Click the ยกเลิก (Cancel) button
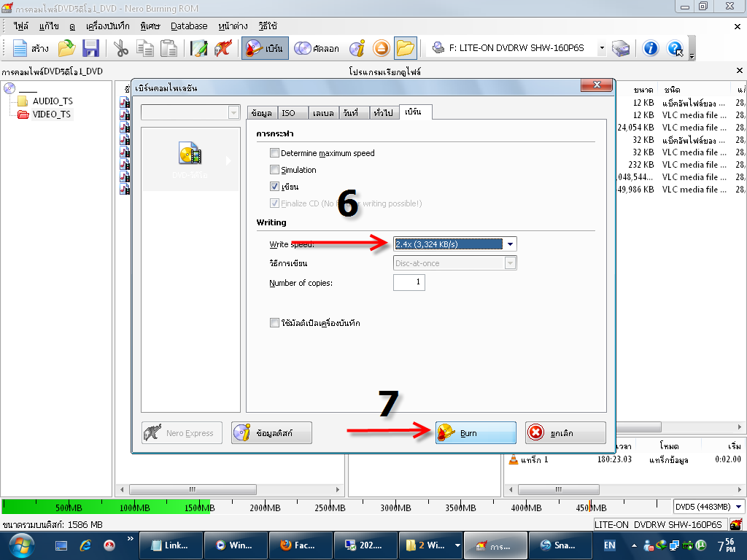Image resolution: width=747 pixels, height=560 pixels. [565, 433]
